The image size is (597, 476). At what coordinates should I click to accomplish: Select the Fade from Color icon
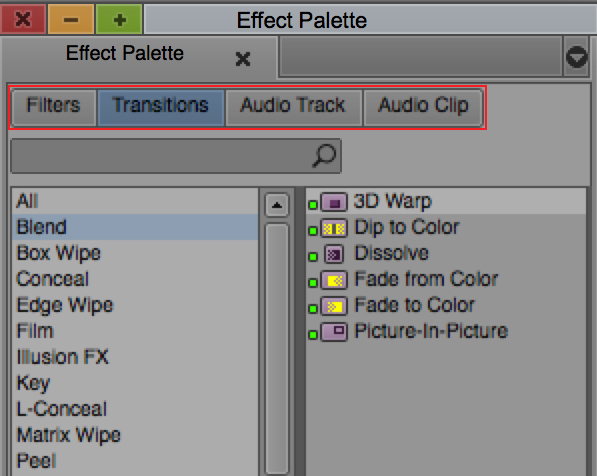334,281
